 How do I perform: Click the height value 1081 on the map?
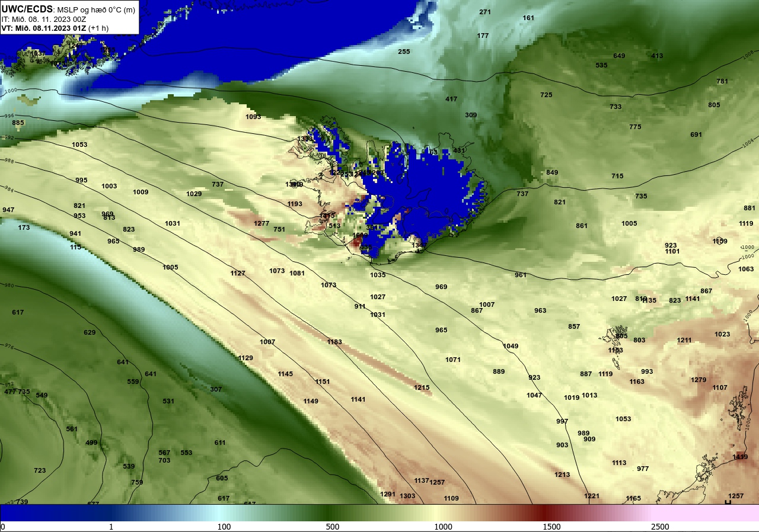297,273
